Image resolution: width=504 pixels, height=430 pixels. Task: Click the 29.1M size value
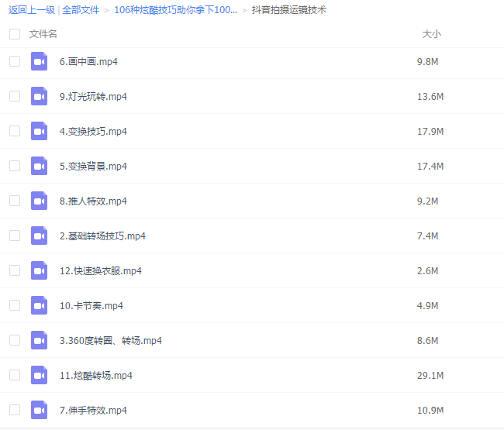430,376
